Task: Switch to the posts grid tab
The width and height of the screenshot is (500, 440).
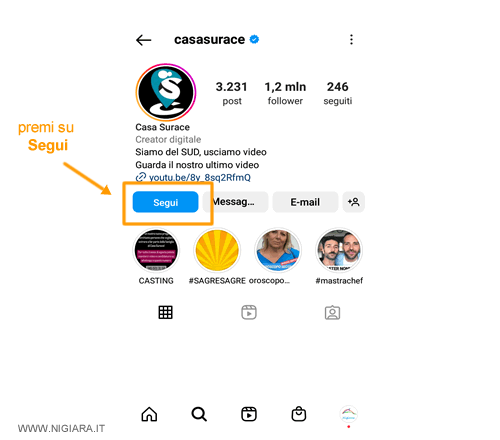Action: 165,312
